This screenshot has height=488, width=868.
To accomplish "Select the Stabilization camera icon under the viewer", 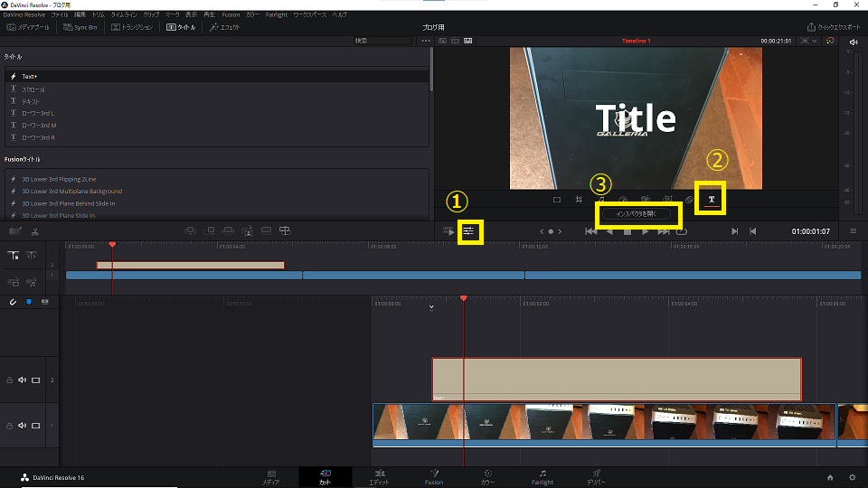I will point(646,200).
